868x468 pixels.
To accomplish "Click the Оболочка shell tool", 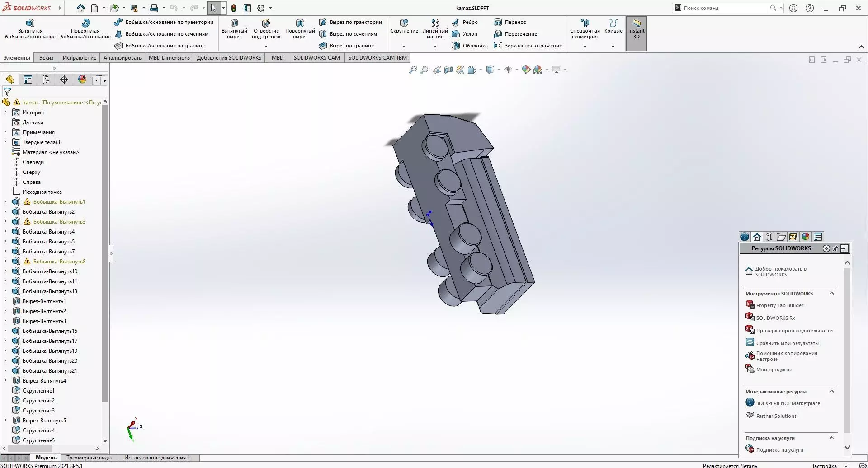I will (x=470, y=46).
